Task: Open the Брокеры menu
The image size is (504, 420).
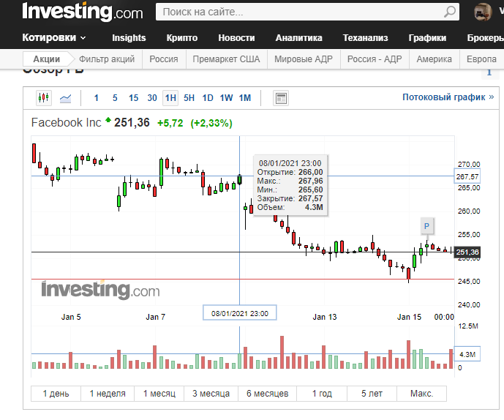Action: point(486,37)
